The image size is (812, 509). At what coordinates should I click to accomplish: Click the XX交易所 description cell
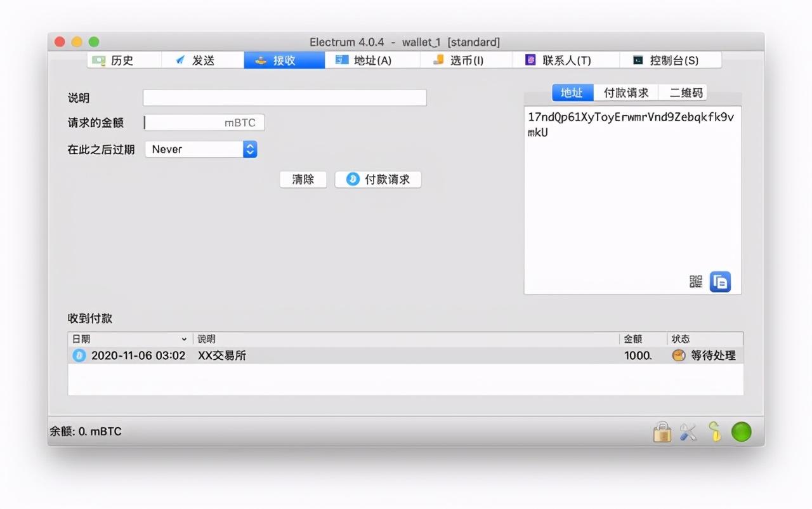point(222,355)
